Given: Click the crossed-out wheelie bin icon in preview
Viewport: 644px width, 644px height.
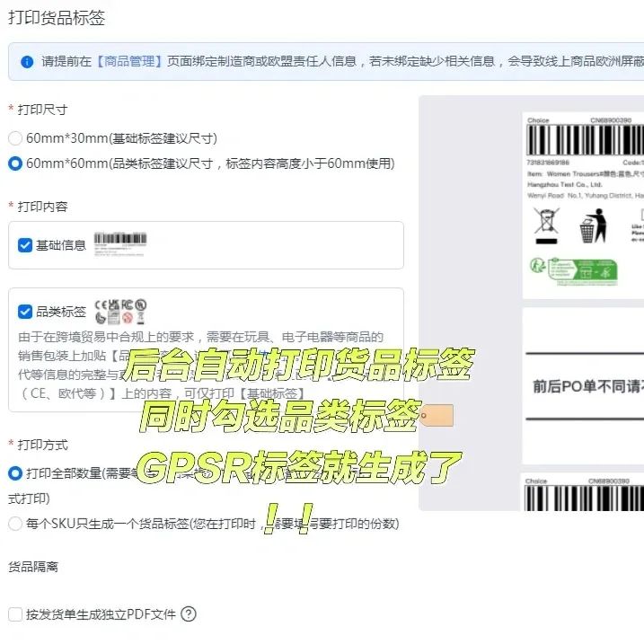Looking at the screenshot, I should pyautogui.click(x=546, y=225).
